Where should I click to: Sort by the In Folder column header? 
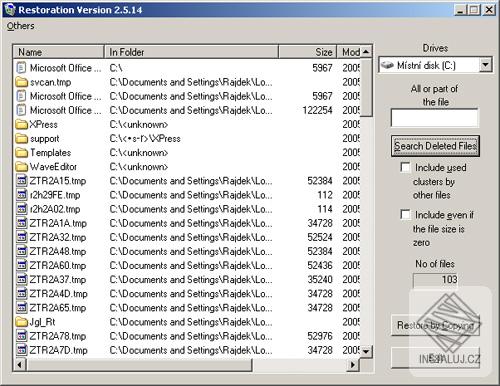(191, 52)
